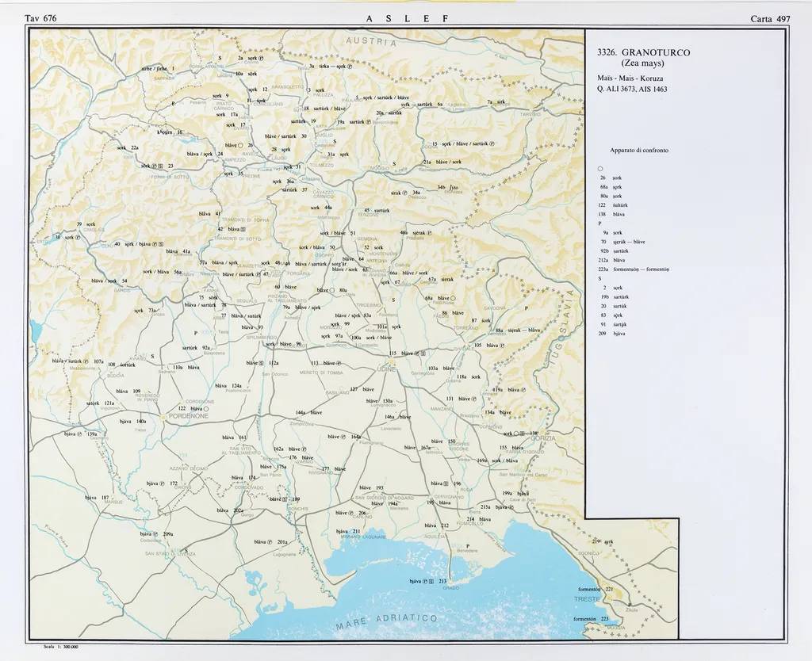Viewport: 812px width, 661px height.
Task: Click the circle symbol in the legend
Action: click(x=601, y=168)
